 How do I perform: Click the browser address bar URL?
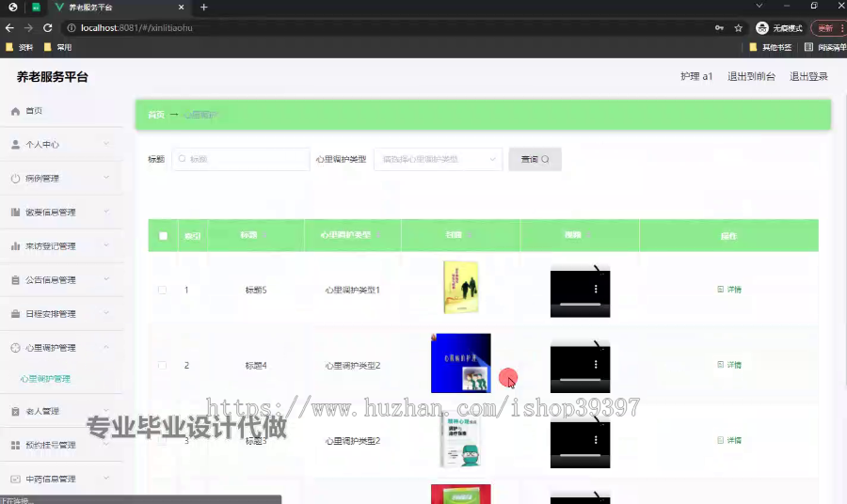click(136, 28)
